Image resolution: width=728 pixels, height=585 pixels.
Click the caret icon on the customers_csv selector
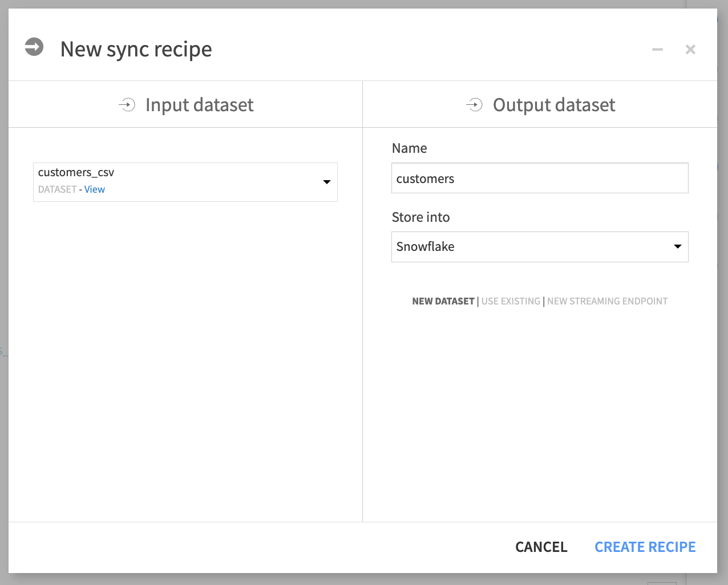[x=326, y=182]
